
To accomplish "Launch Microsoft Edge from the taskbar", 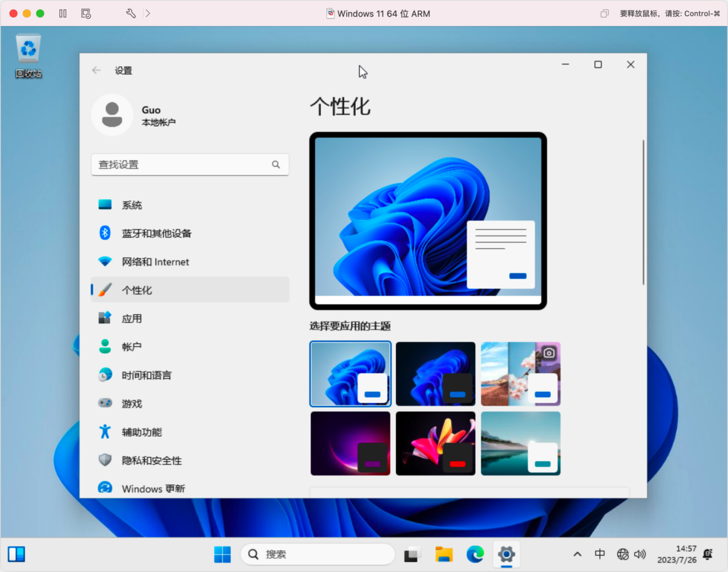I will (475, 554).
